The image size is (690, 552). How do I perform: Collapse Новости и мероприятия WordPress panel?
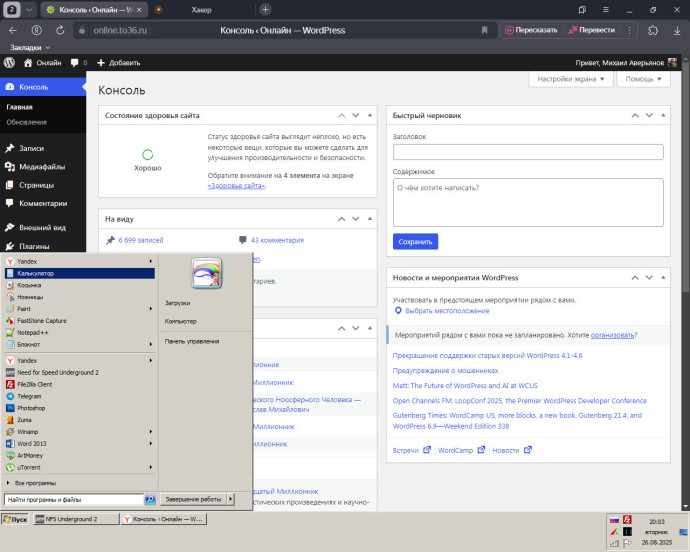point(663,277)
